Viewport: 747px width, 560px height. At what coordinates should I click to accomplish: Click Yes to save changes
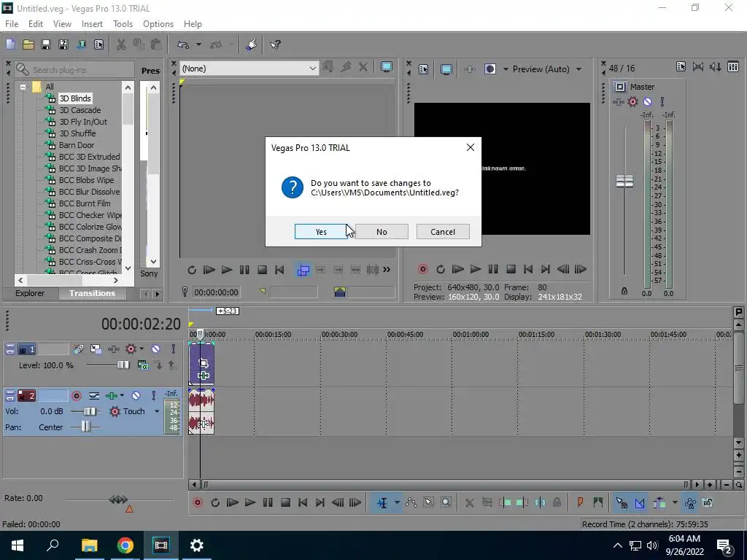321,231
